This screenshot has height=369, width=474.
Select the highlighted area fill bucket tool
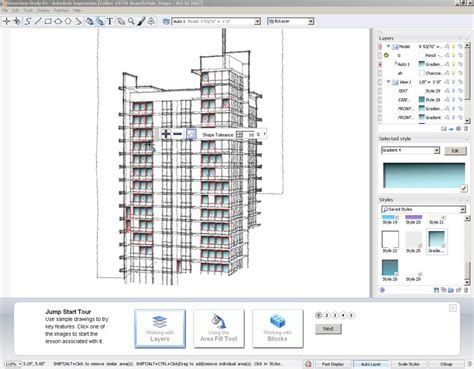[x=99, y=21]
